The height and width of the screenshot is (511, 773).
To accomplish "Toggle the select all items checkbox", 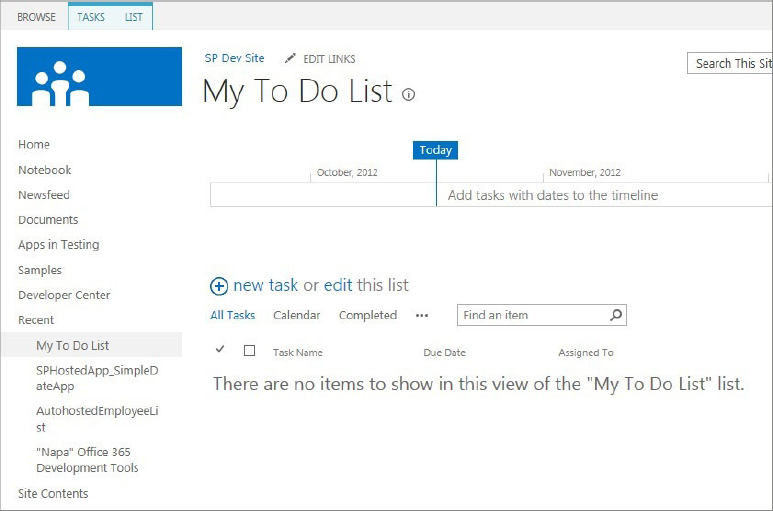I will point(249,350).
